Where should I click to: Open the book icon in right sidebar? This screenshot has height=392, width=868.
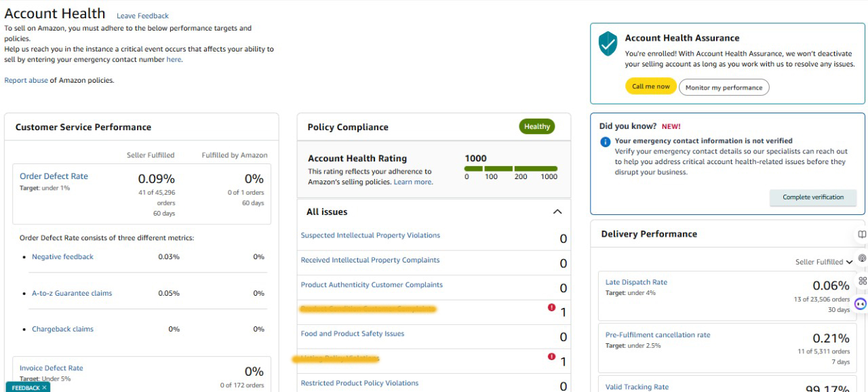click(x=862, y=234)
